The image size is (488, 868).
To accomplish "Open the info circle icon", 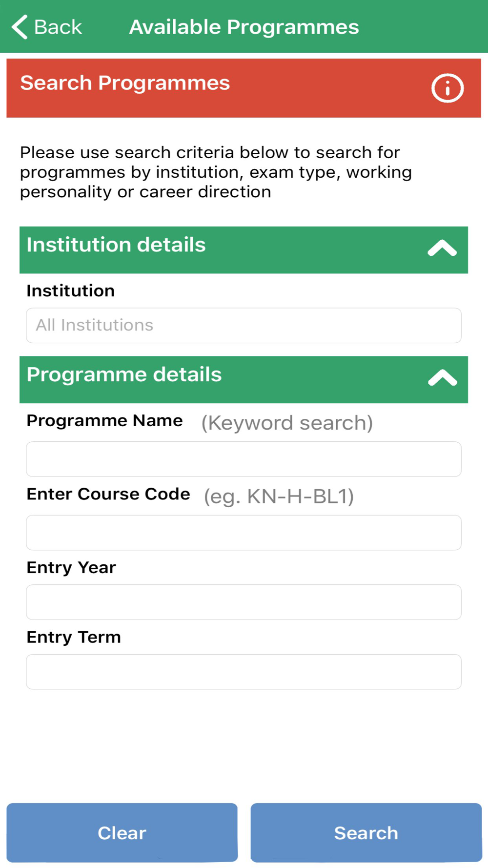I will pos(447,88).
